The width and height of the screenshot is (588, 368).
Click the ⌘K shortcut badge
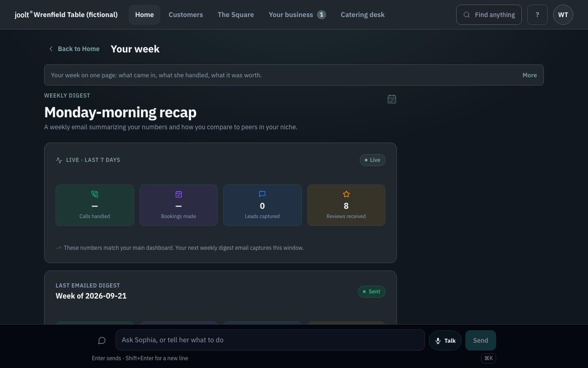click(x=488, y=358)
